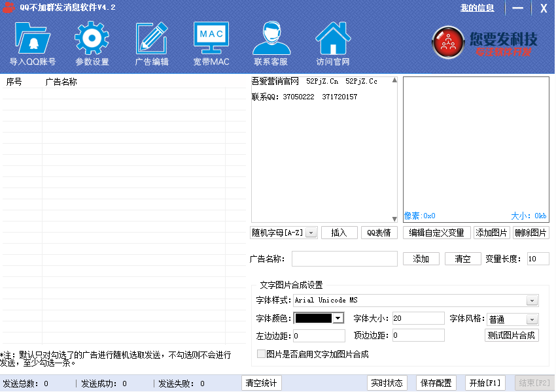Click the app logo in the title bar
The width and height of the screenshot is (556, 392).
tap(9, 8)
